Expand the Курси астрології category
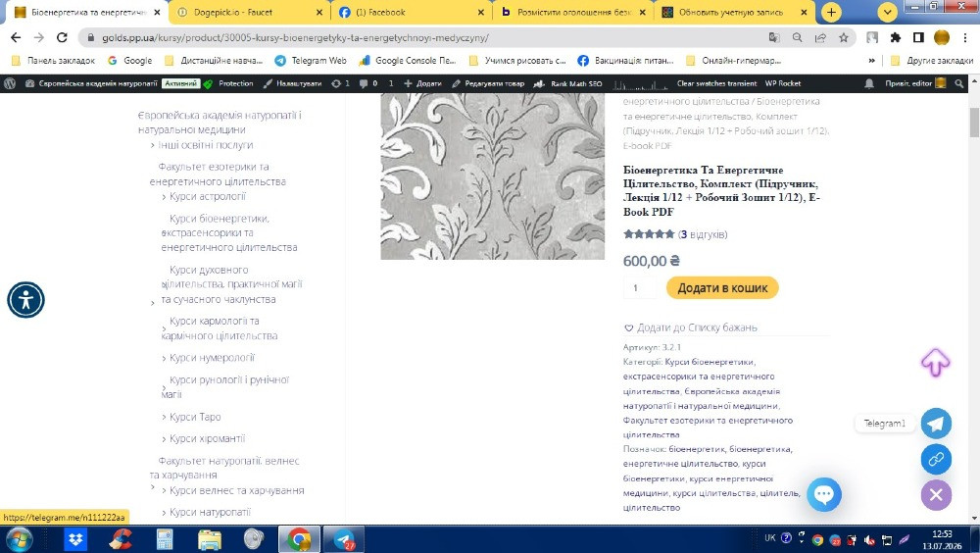The width and height of the screenshot is (980, 553). [164, 197]
